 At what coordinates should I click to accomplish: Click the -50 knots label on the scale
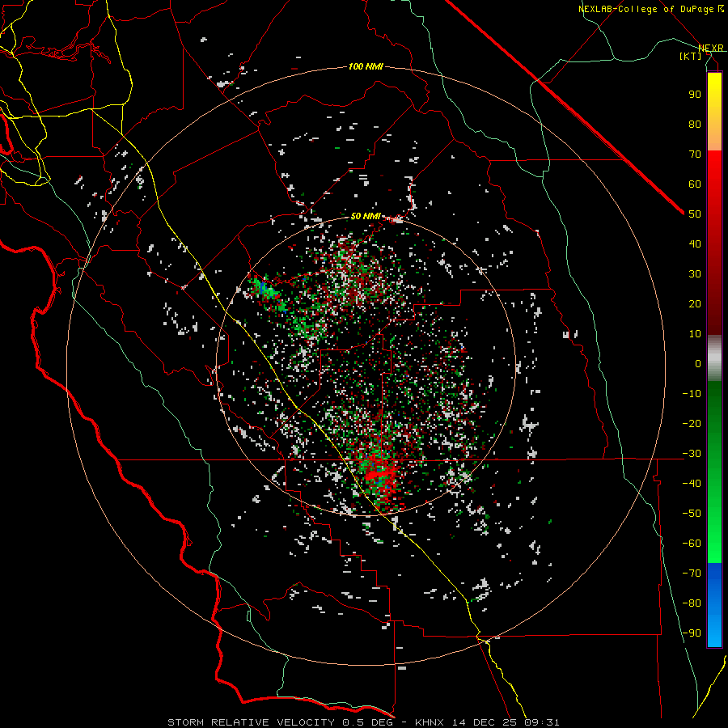click(x=692, y=513)
